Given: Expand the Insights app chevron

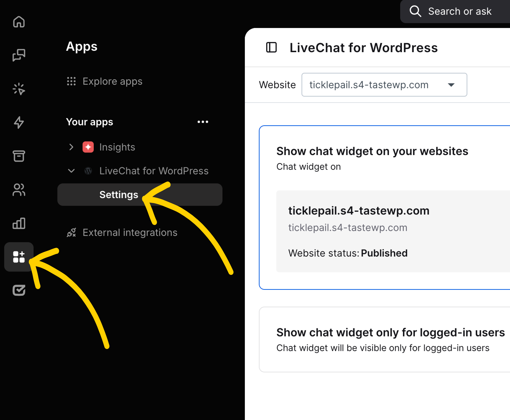Looking at the screenshot, I should [x=71, y=147].
